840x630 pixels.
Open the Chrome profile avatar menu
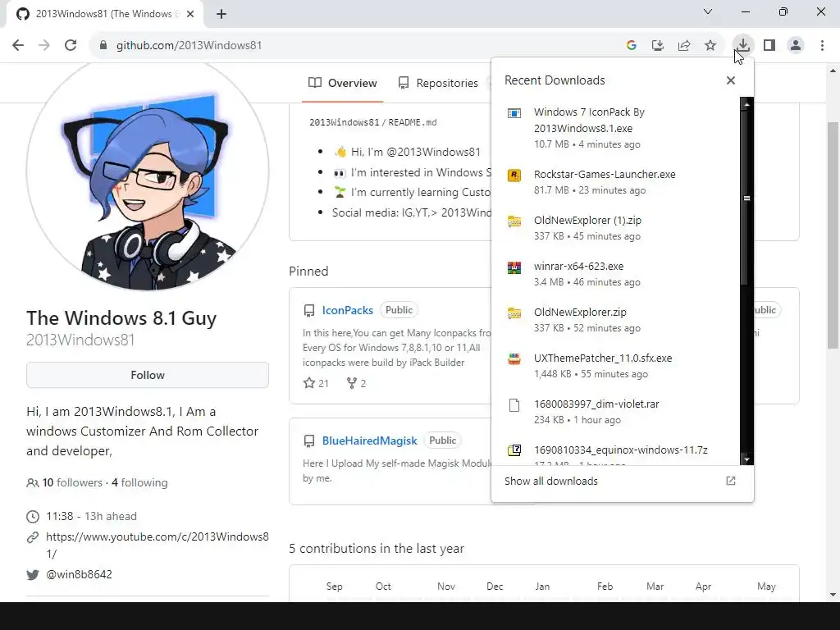click(x=796, y=45)
